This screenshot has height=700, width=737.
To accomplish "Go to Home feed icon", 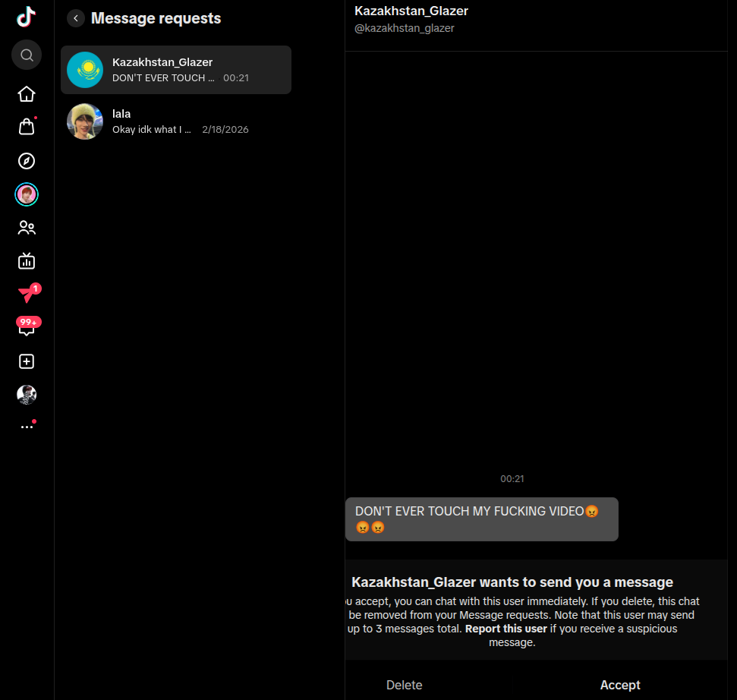I will point(27,94).
